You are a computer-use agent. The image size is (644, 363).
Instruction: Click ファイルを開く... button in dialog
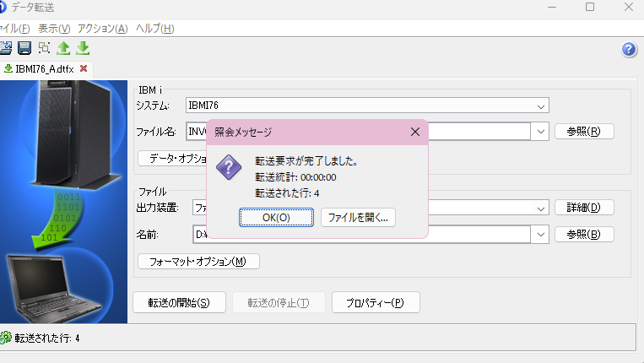click(x=358, y=217)
